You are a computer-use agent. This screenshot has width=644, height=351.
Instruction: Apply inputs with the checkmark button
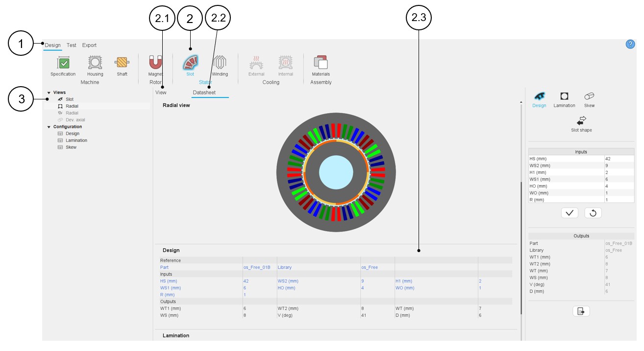[x=570, y=213]
